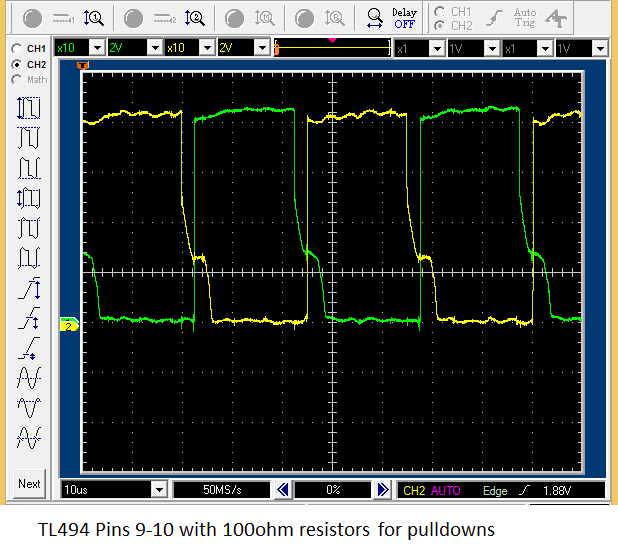618x546 pixels.
Task: Click the right double-arrow position button
Action: (383, 490)
